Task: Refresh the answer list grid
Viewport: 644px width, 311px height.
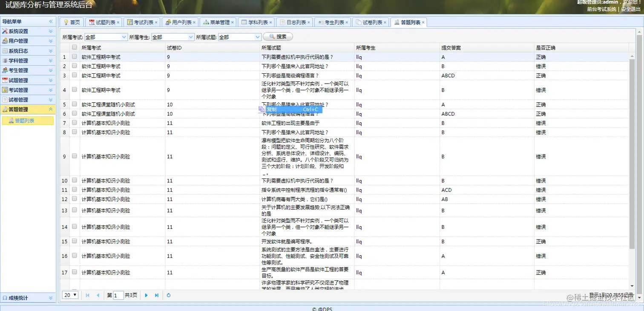Action: tap(169, 295)
